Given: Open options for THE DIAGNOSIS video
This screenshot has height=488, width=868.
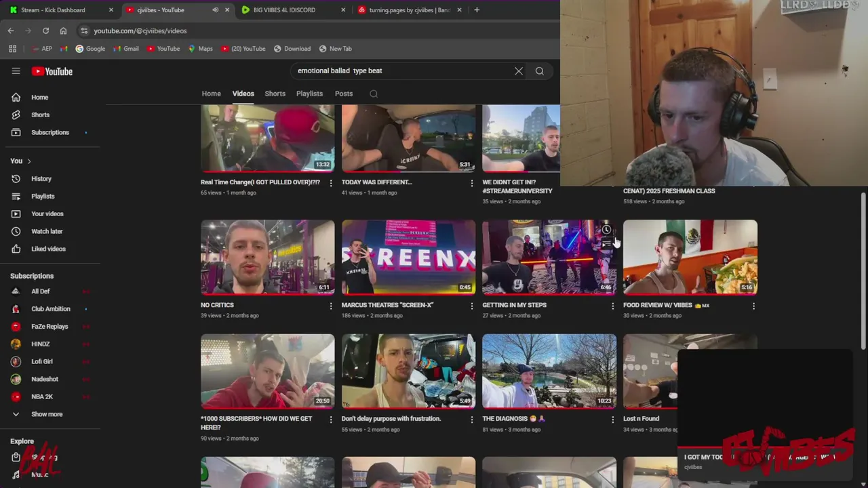Looking at the screenshot, I should pyautogui.click(x=613, y=420).
